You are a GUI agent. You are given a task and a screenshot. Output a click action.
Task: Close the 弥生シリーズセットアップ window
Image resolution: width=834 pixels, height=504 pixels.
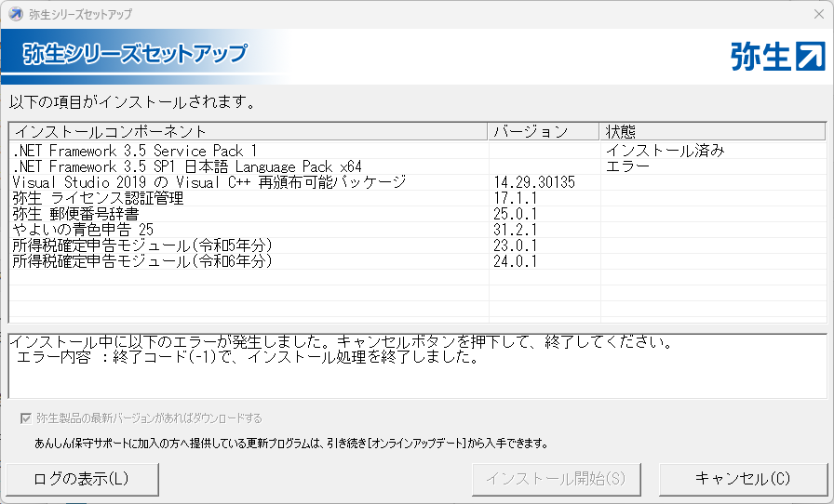[x=818, y=14]
